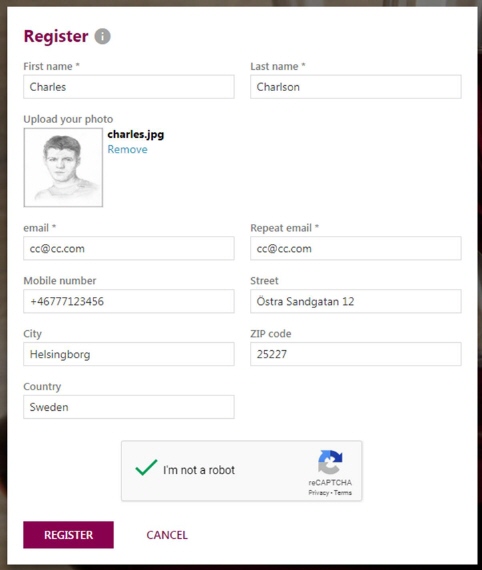Image resolution: width=482 pixels, height=570 pixels.
Task: Click the ZIP code field
Action: click(x=356, y=354)
